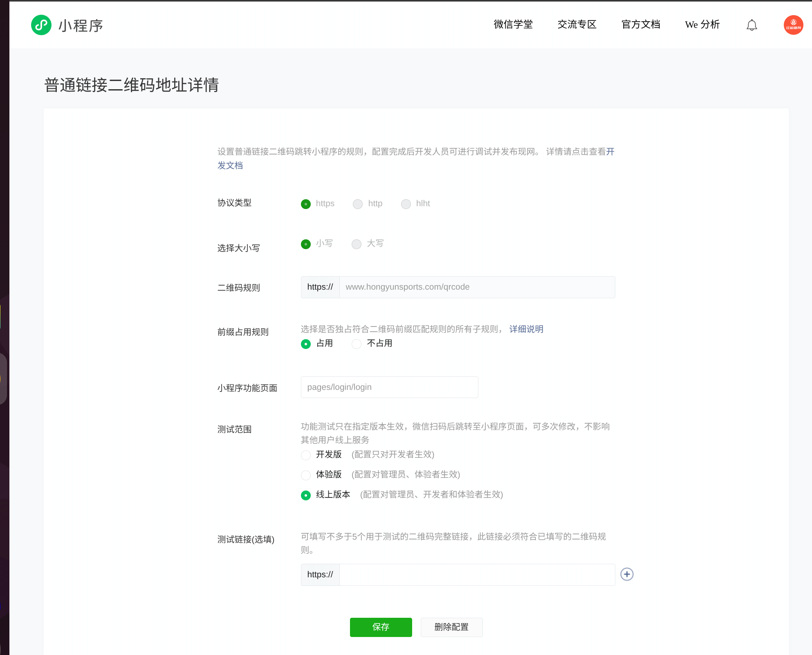Add another test link with plus icon
Viewport: 812px width, 655px height.
[x=627, y=574]
